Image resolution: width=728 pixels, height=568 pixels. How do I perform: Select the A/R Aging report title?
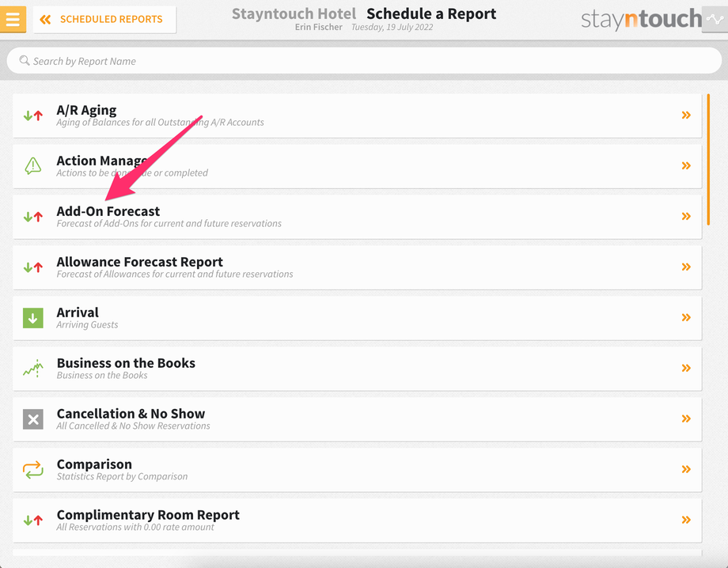pyautogui.click(x=86, y=110)
